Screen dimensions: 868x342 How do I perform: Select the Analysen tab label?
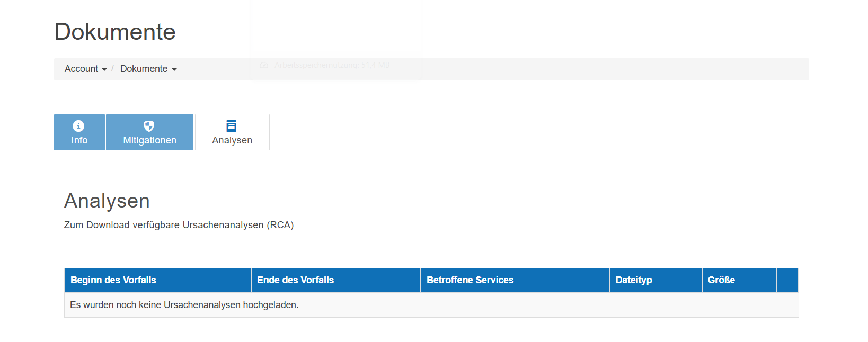pyautogui.click(x=232, y=140)
